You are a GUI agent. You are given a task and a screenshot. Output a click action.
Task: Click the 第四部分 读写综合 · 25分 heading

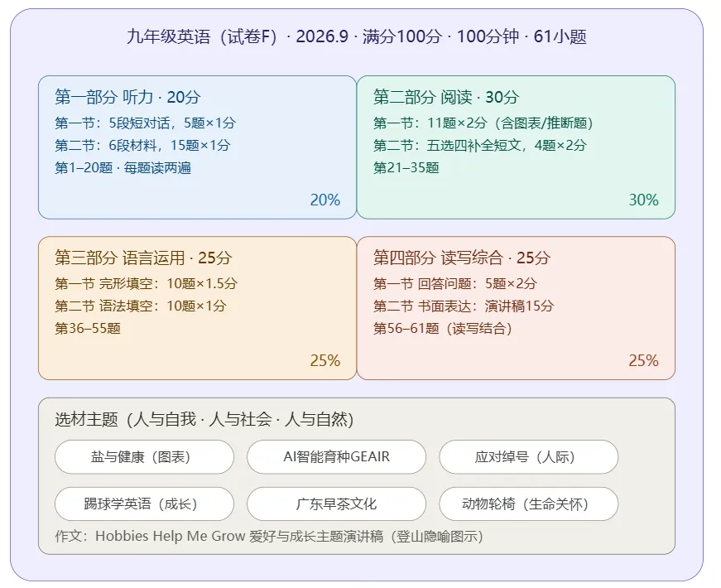click(x=462, y=258)
